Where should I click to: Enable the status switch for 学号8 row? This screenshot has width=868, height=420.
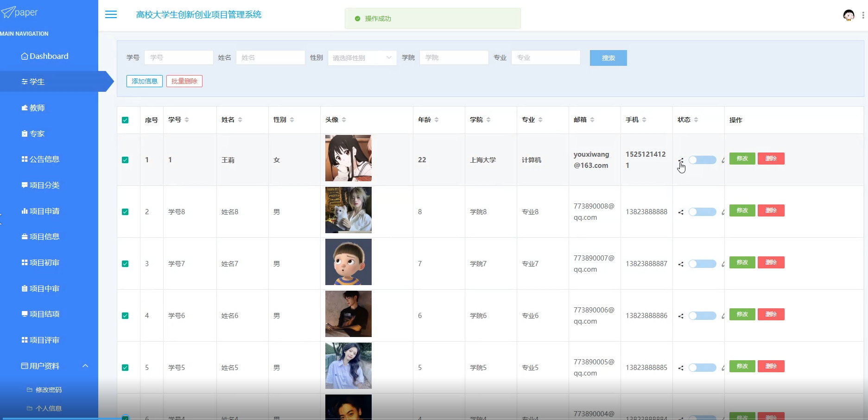(702, 211)
